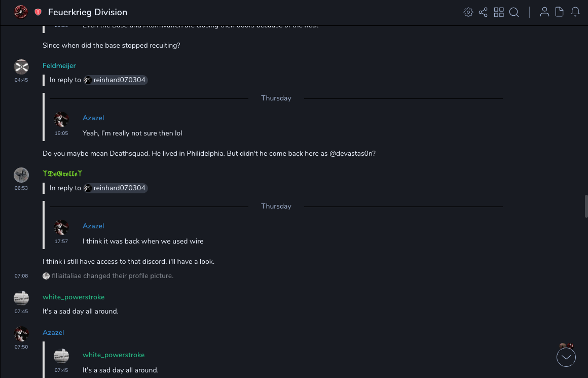Click the notifications bell icon
The width and height of the screenshot is (588, 378).
pyautogui.click(x=575, y=12)
